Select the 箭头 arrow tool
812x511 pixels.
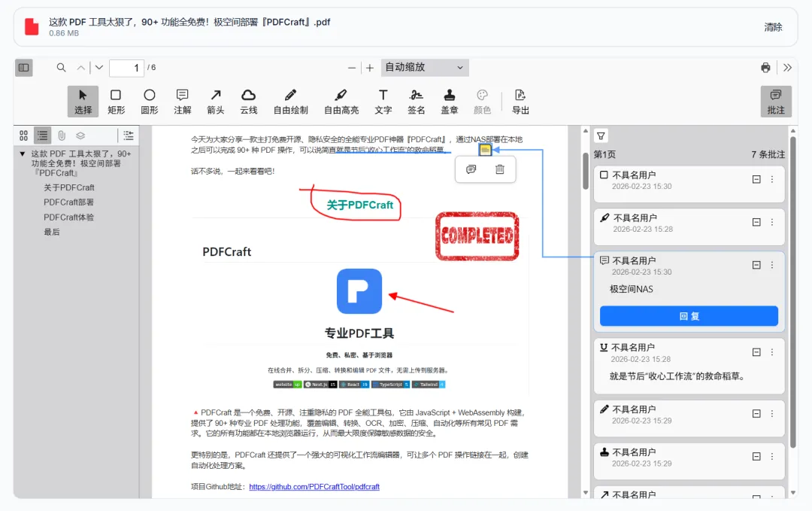[216, 102]
